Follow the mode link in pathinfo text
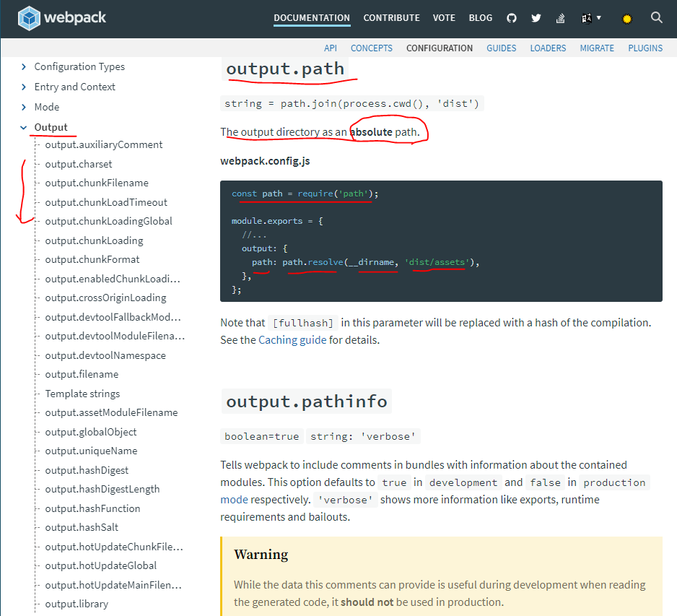This screenshot has width=677, height=616. pyautogui.click(x=234, y=500)
